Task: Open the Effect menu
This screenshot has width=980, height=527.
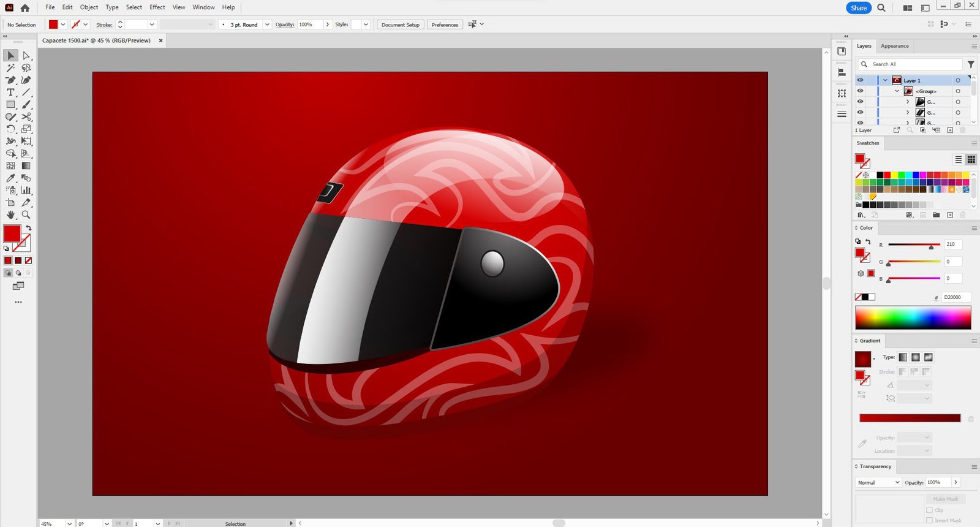Action: [157, 7]
